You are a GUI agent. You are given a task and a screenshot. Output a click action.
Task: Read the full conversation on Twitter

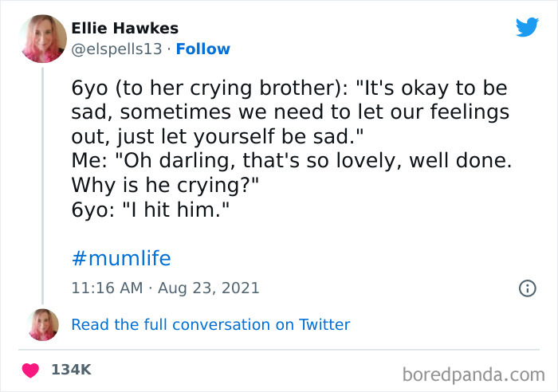coord(210,324)
